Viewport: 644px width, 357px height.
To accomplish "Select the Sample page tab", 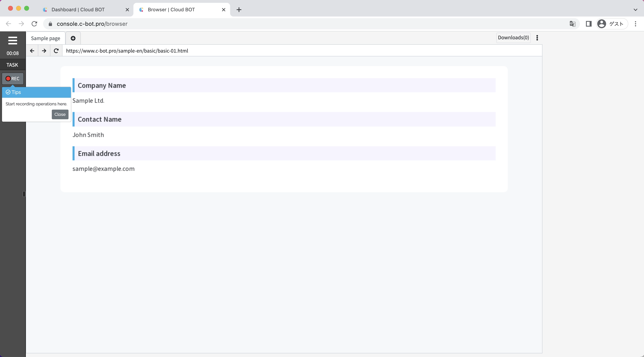I will [46, 38].
